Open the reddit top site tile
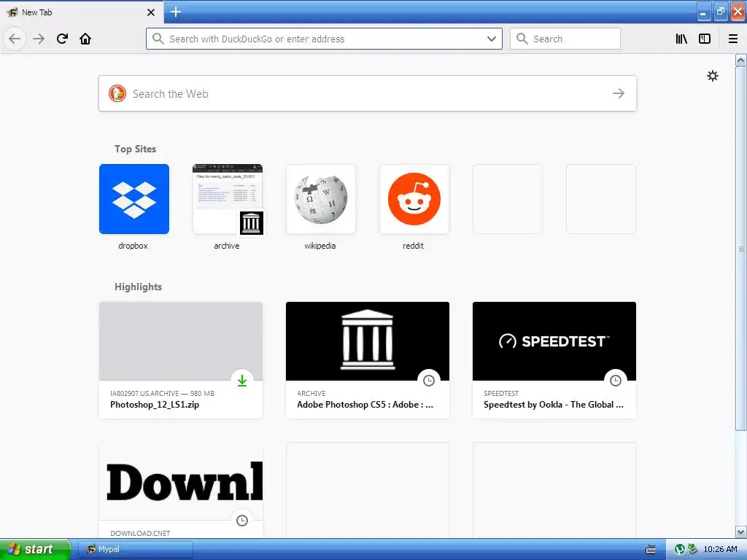Image resolution: width=747 pixels, height=560 pixels. 414,199
